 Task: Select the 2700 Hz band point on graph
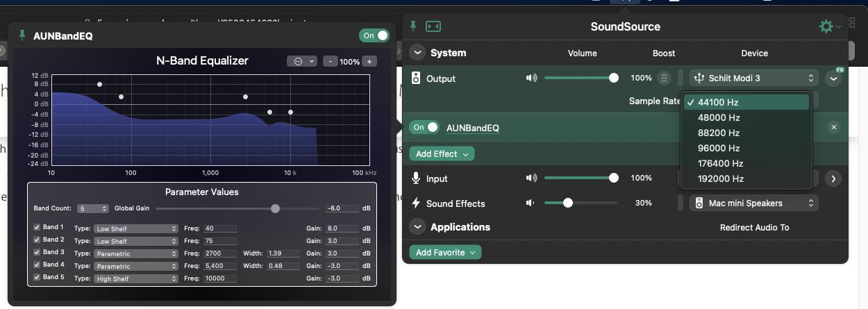pyautogui.click(x=246, y=97)
